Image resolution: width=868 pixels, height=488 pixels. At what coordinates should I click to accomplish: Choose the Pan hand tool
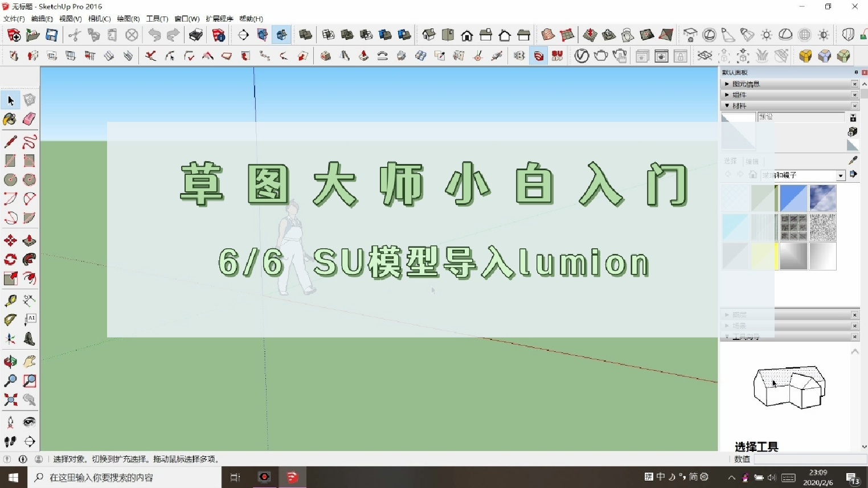[29, 362]
